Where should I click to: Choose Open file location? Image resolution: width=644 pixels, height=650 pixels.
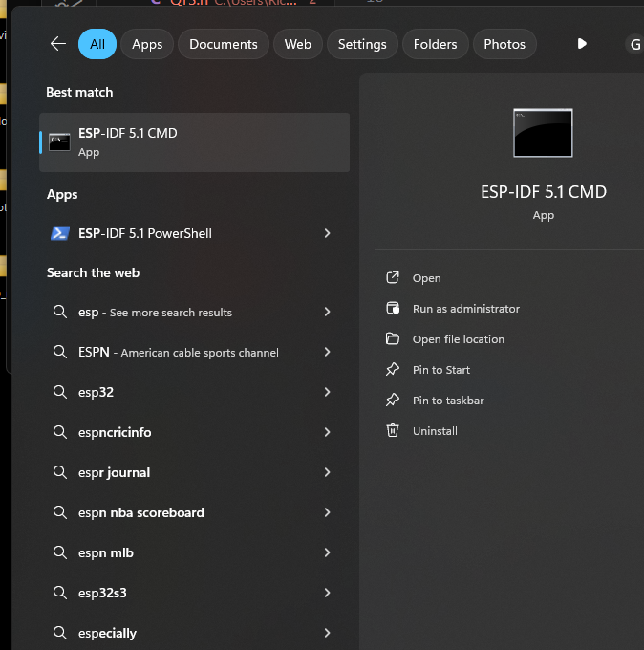click(x=459, y=339)
